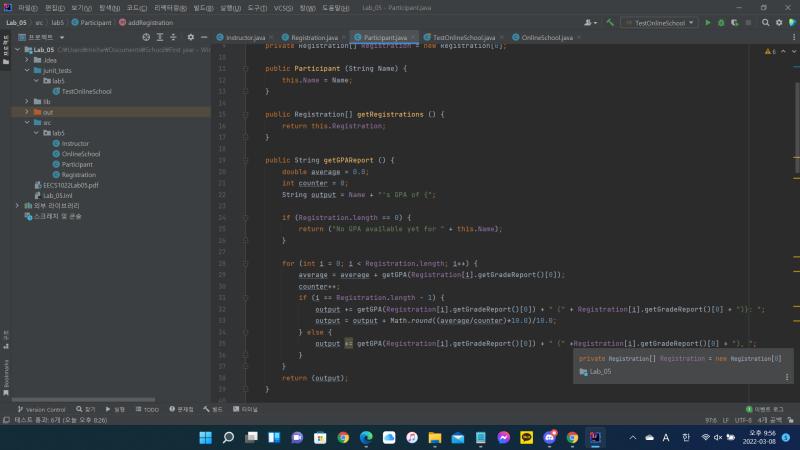The height and width of the screenshot is (450, 800).
Task: Hide the project tool window
Action: pyautogui.click(x=204, y=37)
